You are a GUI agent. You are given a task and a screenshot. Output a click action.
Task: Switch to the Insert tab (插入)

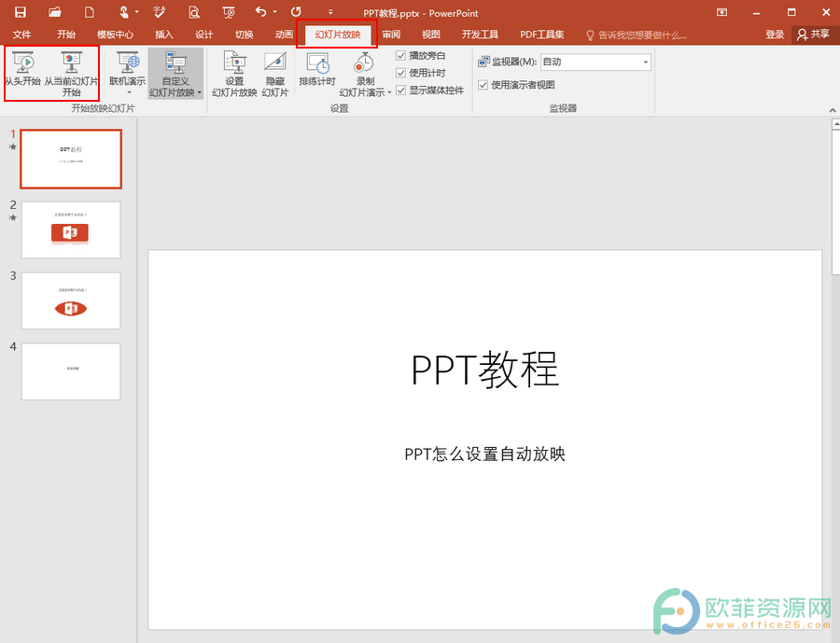(164, 35)
